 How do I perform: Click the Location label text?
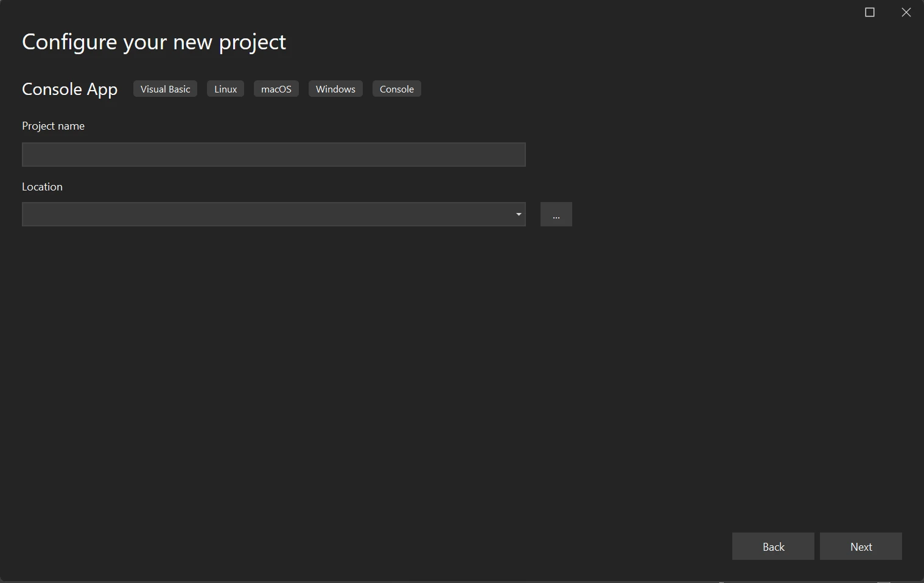[42, 187]
